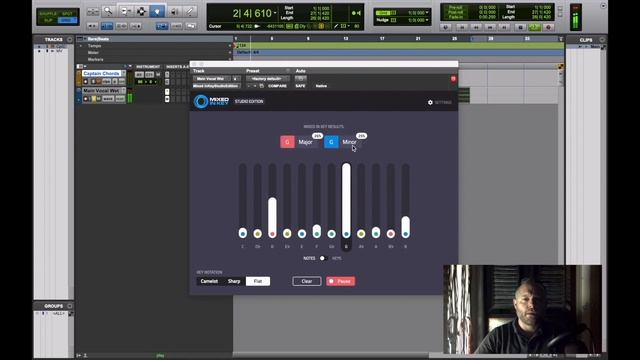
Task: Enable Spot edit mode
Action: pos(67,14)
